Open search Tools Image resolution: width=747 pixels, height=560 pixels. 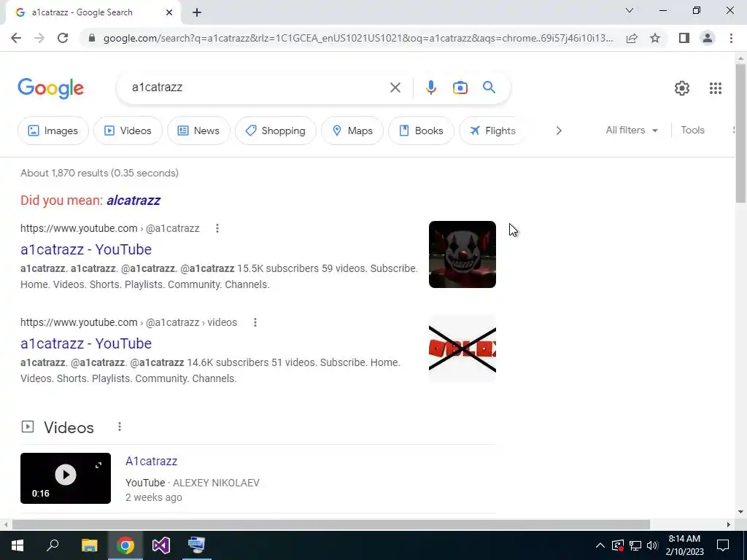point(692,130)
